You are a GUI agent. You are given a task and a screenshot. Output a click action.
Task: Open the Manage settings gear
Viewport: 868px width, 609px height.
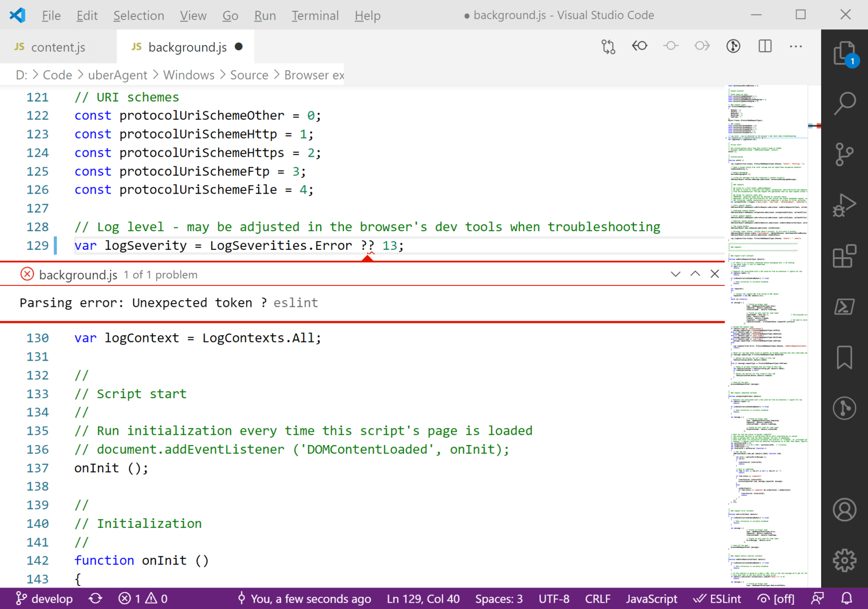coord(845,560)
